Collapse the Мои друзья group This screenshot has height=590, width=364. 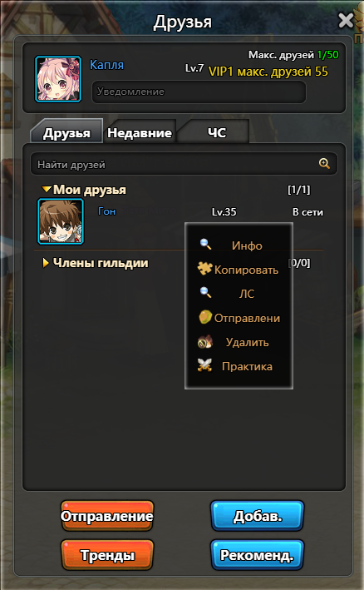pyautogui.click(x=47, y=189)
